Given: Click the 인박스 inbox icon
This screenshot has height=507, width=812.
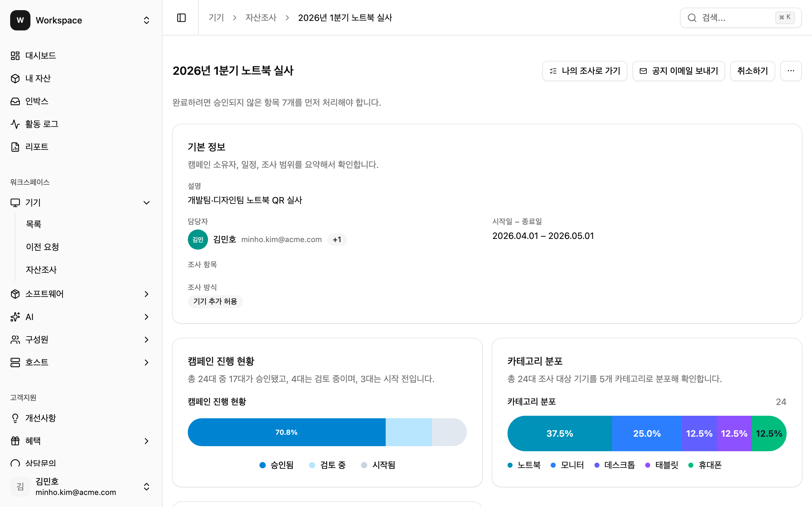Looking at the screenshot, I should click(15, 101).
